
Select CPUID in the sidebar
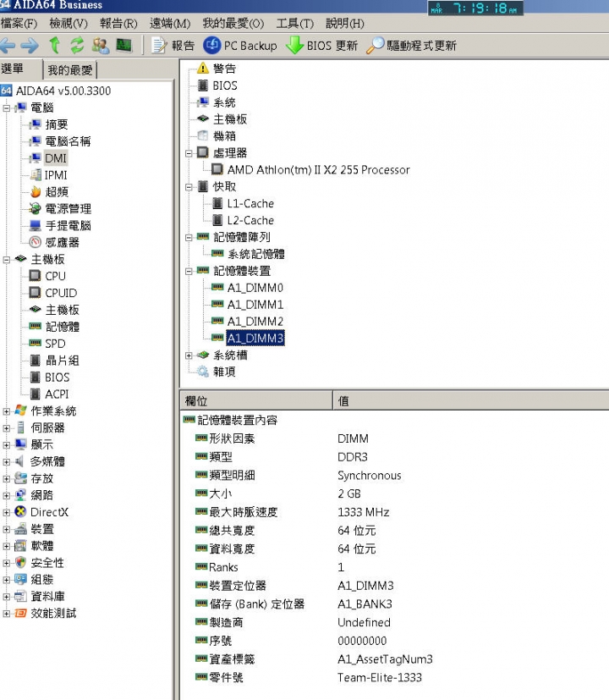click(61, 293)
